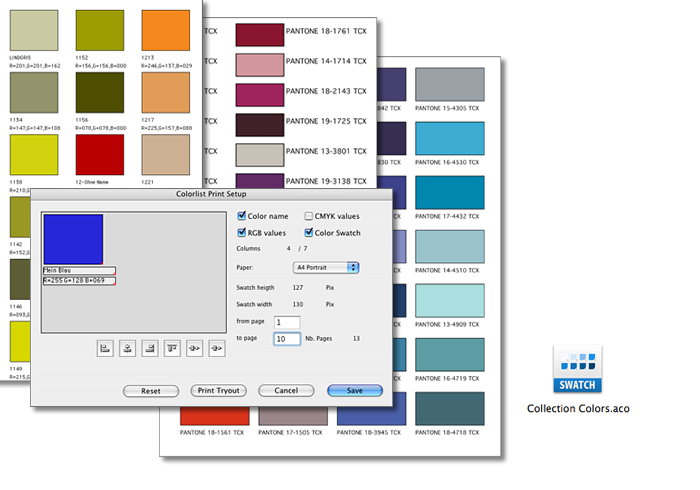This screenshot has height=490, width=700.
Task: Click the 'Columns' label in dialog
Action: [x=248, y=249]
